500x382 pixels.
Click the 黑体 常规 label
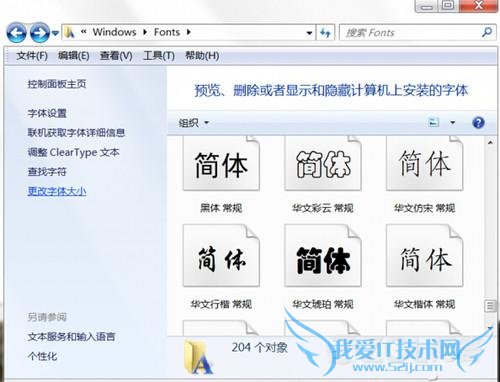click(x=221, y=208)
